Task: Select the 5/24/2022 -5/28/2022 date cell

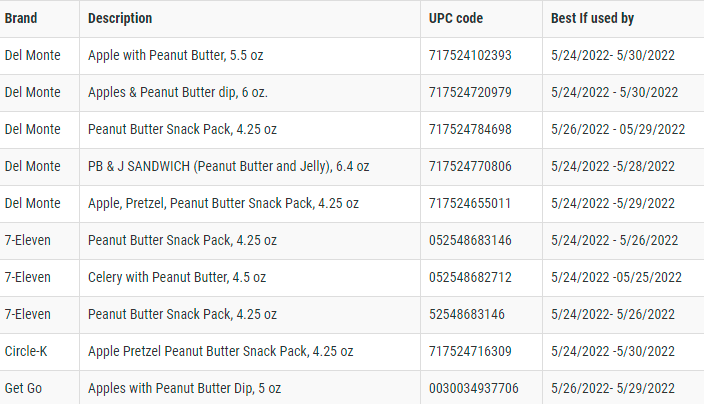Action: pos(613,166)
